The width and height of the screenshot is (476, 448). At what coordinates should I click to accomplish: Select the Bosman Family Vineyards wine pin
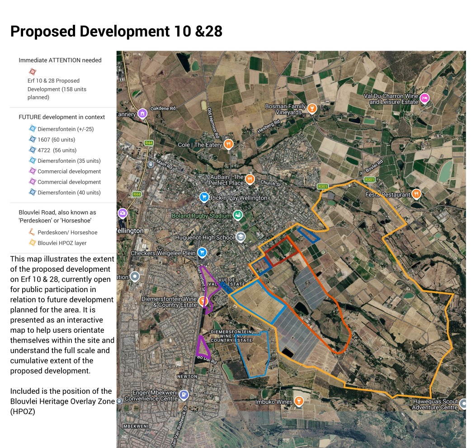click(x=312, y=108)
